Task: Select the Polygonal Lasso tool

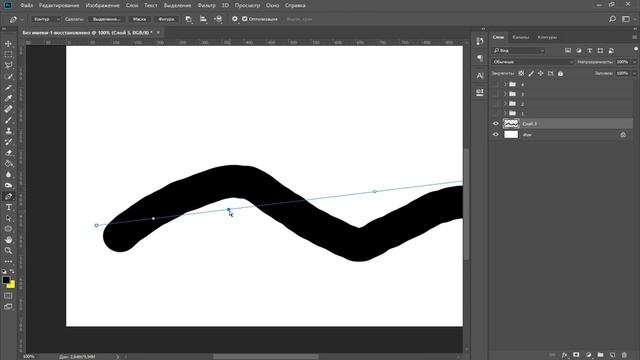Action: [x=8, y=65]
